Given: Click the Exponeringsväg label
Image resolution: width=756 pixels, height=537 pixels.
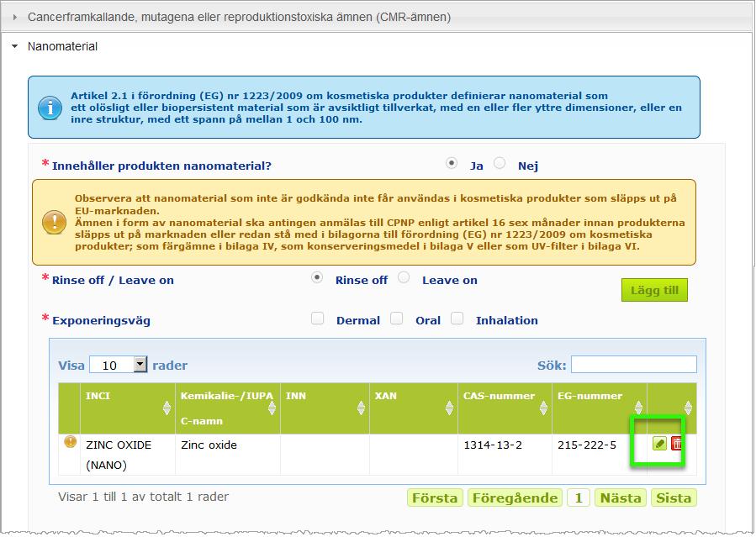Looking at the screenshot, I should pos(101,321).
